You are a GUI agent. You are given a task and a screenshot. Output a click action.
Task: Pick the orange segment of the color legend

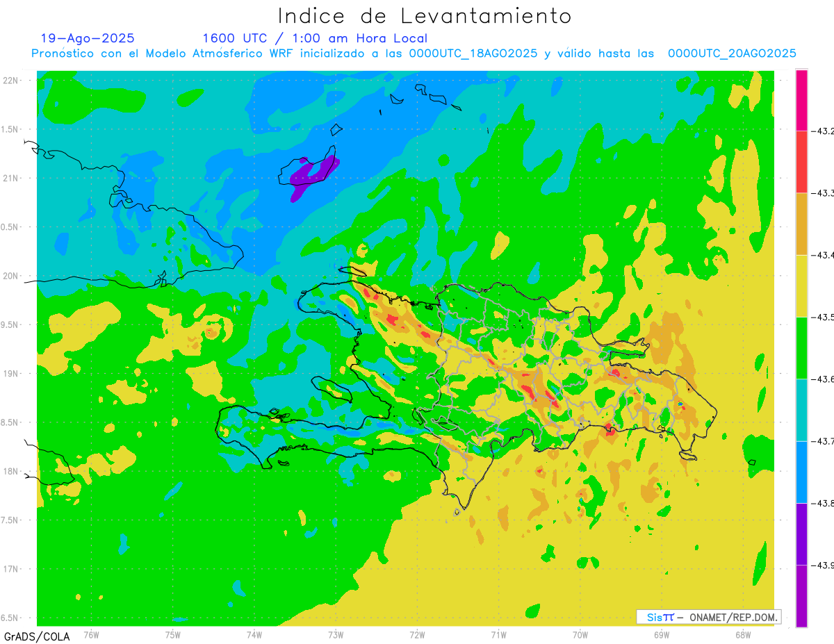[x=801, y=224]
